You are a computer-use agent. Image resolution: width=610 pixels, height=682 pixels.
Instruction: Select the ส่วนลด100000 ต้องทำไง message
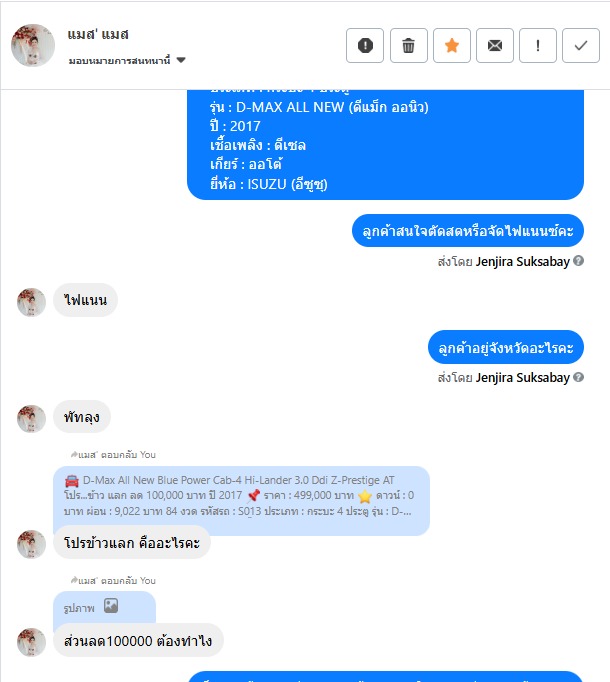pos(138,641)
